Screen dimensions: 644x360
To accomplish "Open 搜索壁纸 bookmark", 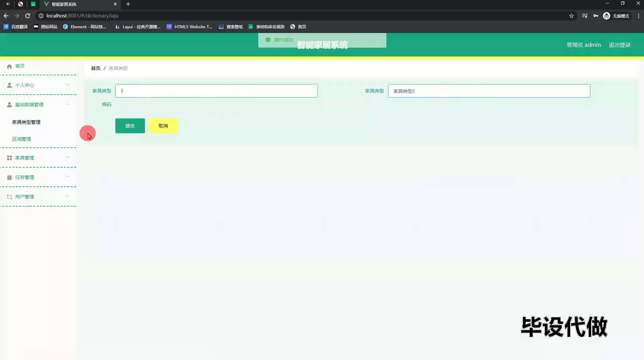I will (231, 27).
